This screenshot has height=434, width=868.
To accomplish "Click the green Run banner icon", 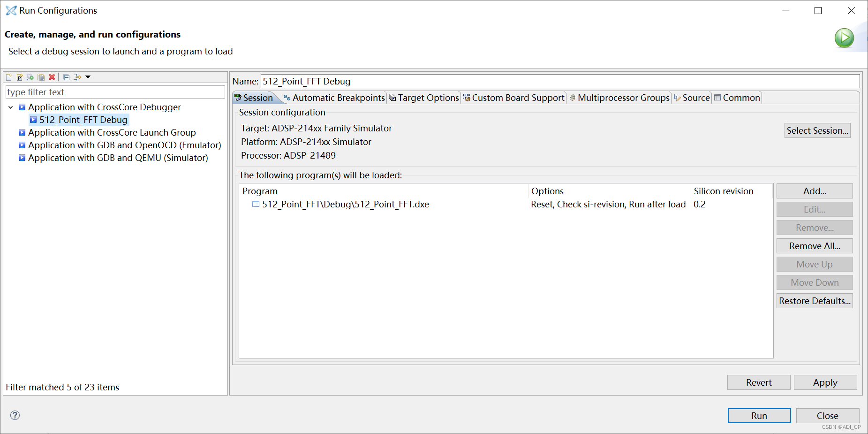I will click(845, 38).
